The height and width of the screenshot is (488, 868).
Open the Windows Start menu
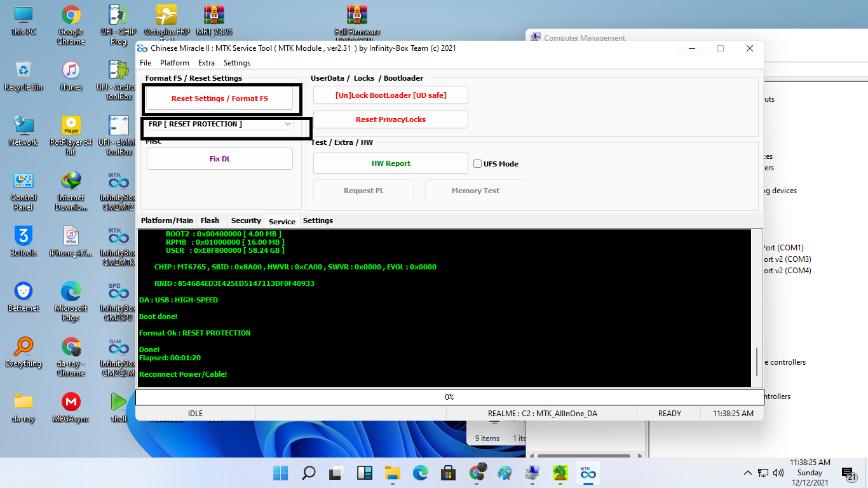pyautogui.click(x=280, y=473)
